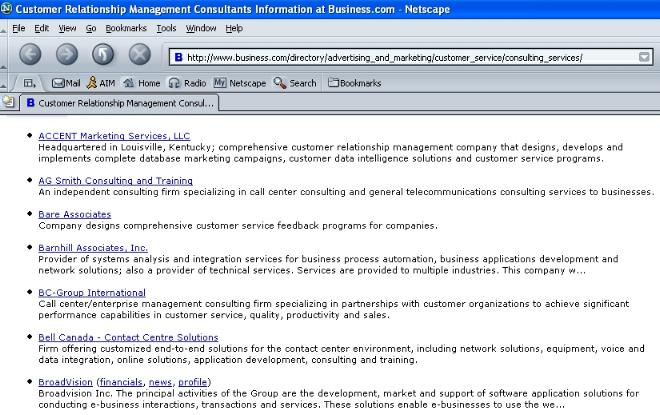
Task: Open the Bookmarks folder on toolbar
Action: [354, 83]
